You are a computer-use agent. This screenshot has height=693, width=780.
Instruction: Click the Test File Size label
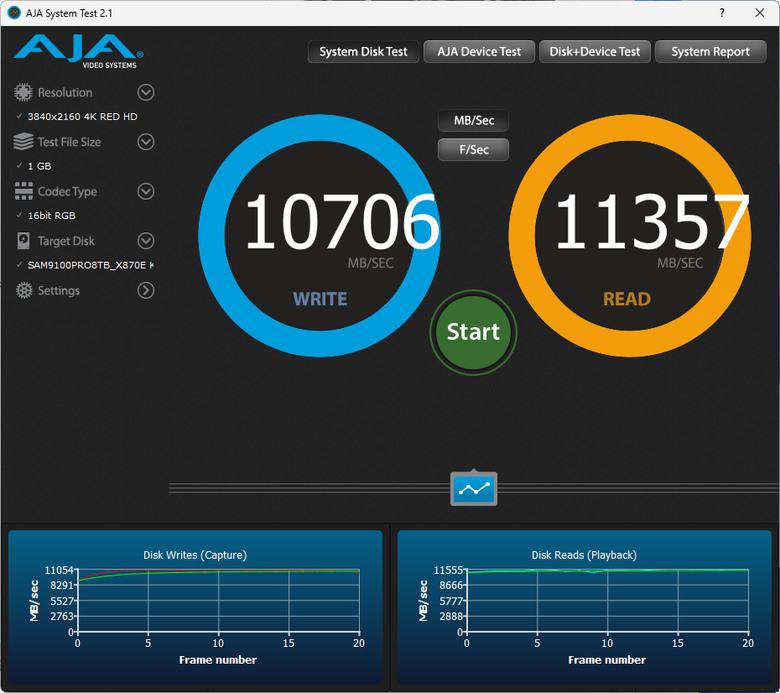70,142
